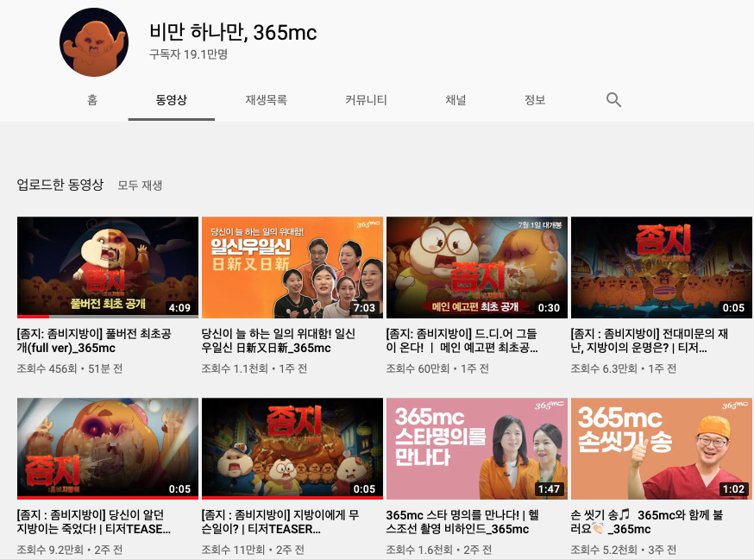Select the 동영상 tab
This screenshot has height=560, width=754.
point(171,99)
